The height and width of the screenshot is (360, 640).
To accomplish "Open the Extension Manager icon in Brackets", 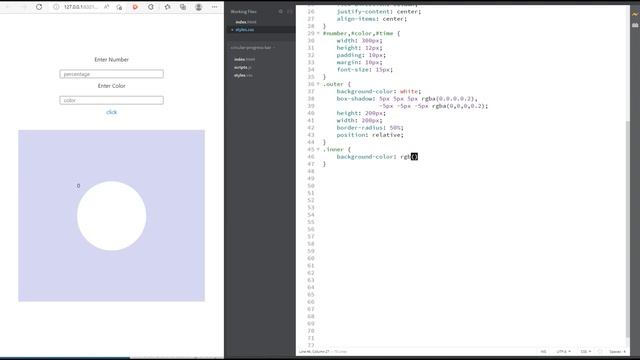I will (x=635, y=25).
